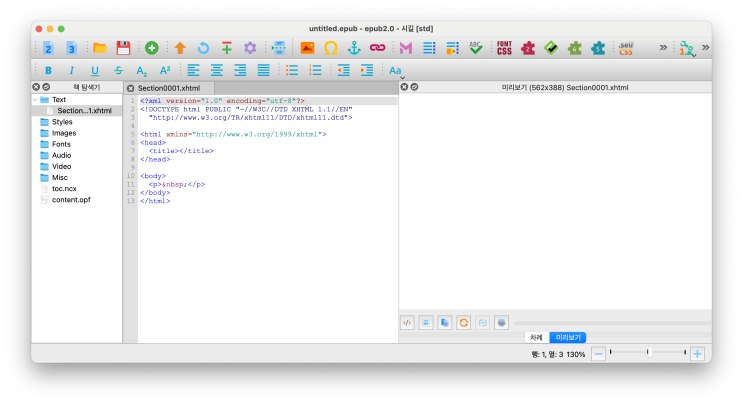Add existing files with green plus icon
This screenshot has height=404, width=743.
(x=152, y=48)
